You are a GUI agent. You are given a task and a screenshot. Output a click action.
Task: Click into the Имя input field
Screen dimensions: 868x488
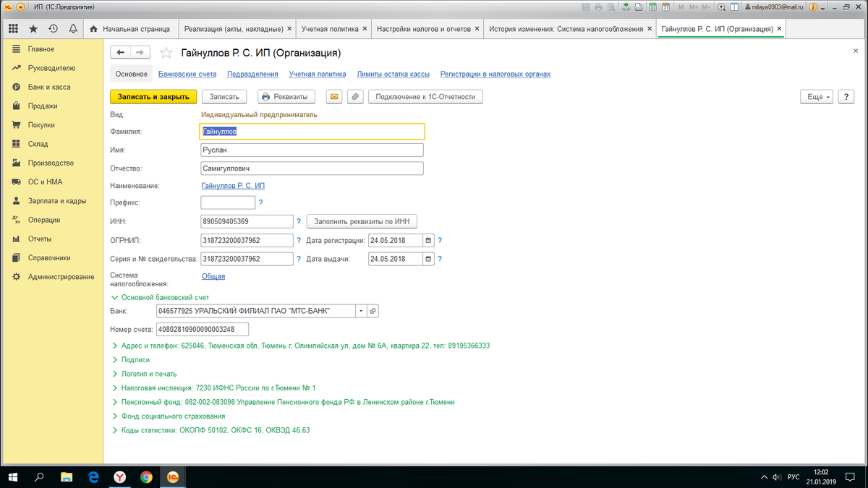(312, 150)
